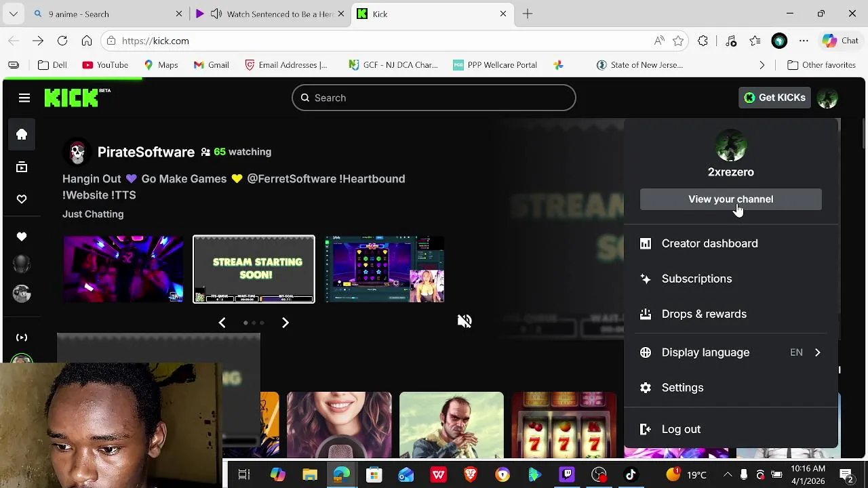Open Drops & rewards menu item
This screenshot has width=868, height=488.
tap(730, 314)
